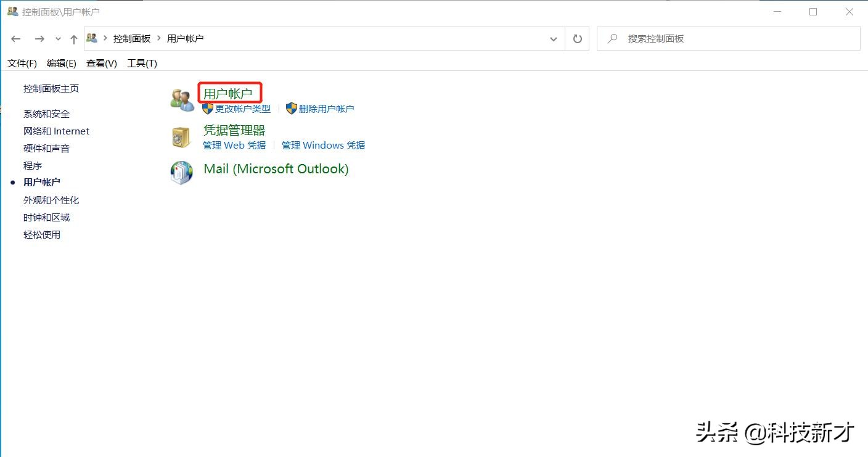The height and width of the screenshot is (457, 868).
Task: Open the 查看(V) menu
Action: [x=102, y=63]
